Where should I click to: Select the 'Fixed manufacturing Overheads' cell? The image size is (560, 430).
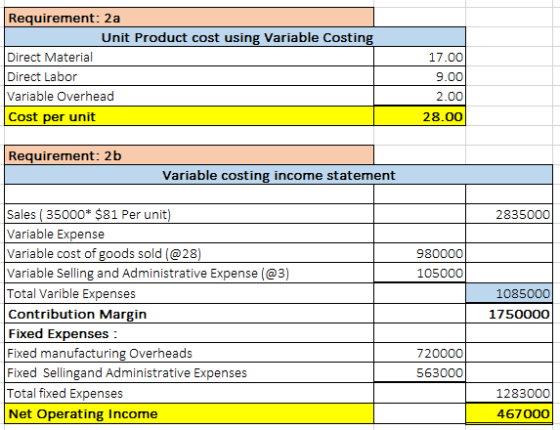[x=189, y=353]
